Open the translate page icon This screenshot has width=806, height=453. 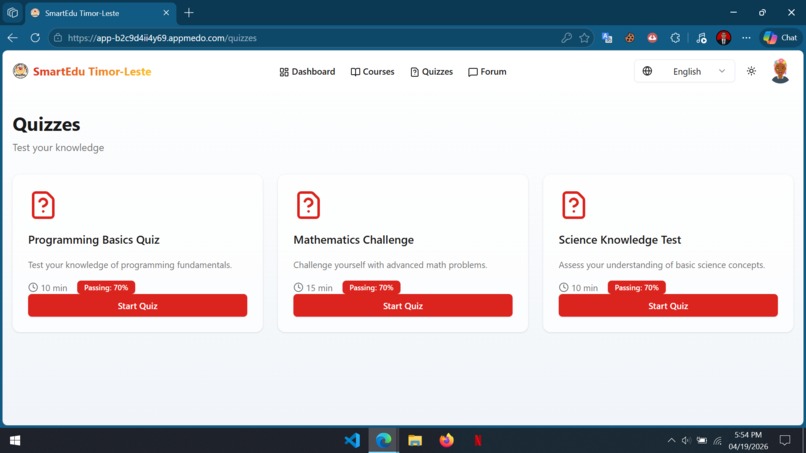[x=607, y=38]
